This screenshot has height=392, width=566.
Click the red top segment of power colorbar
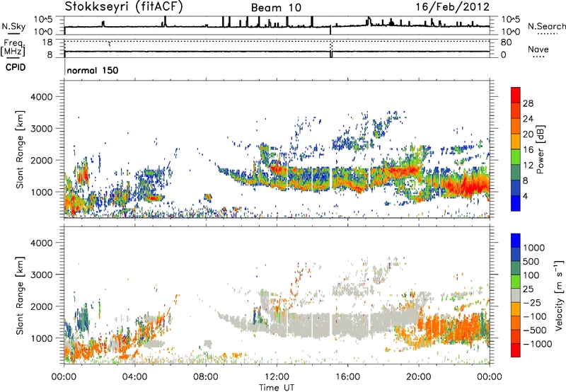point(516,95)
